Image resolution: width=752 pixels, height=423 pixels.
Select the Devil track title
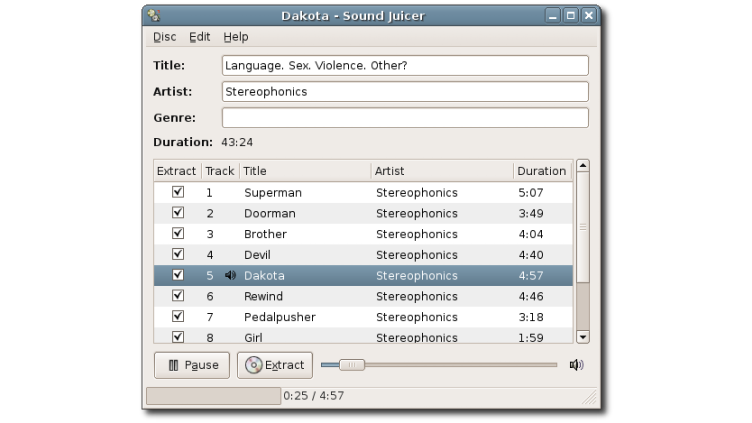(257, 255)
